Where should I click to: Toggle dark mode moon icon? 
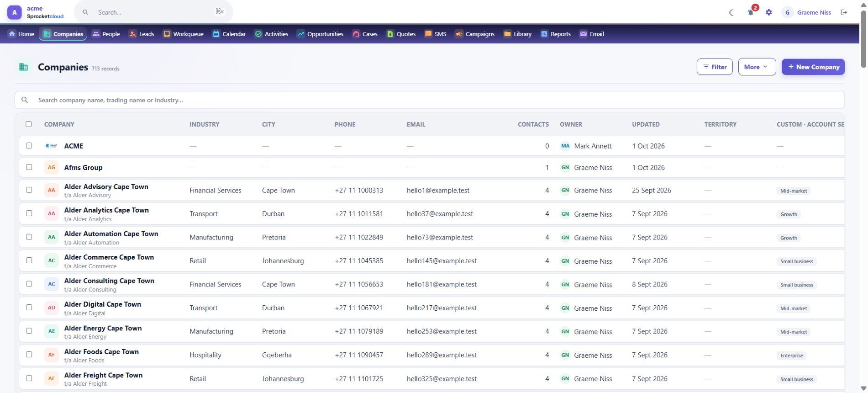click(x=731, y=12)
